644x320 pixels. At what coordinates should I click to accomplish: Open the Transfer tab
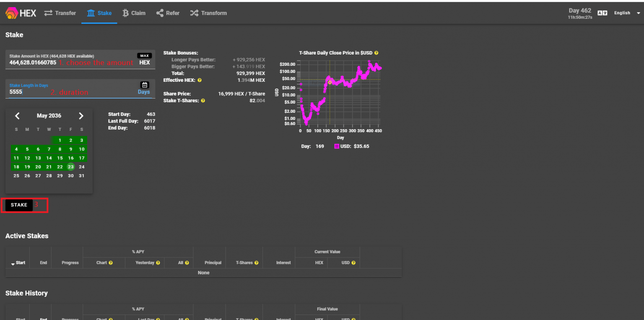[x=60, y=13]
